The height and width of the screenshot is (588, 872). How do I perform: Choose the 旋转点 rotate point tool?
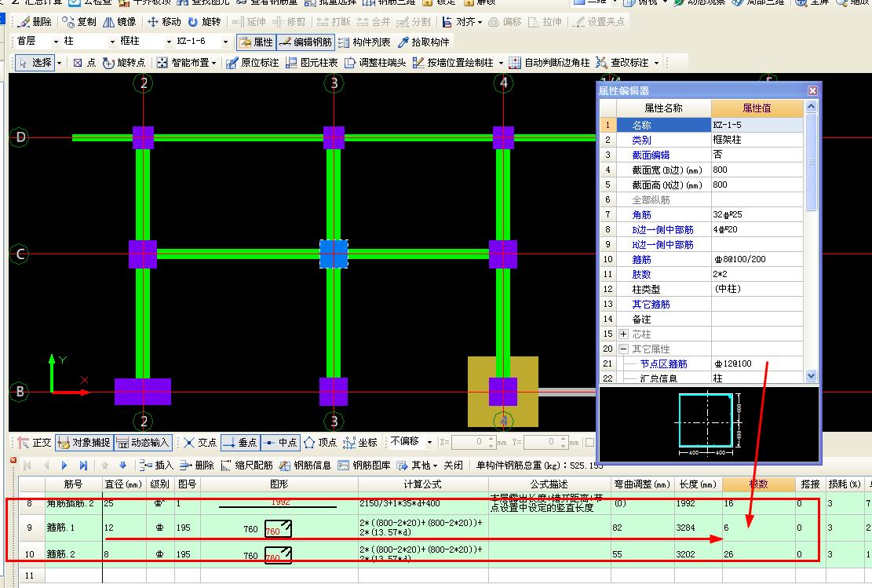[x=124, y=62]
